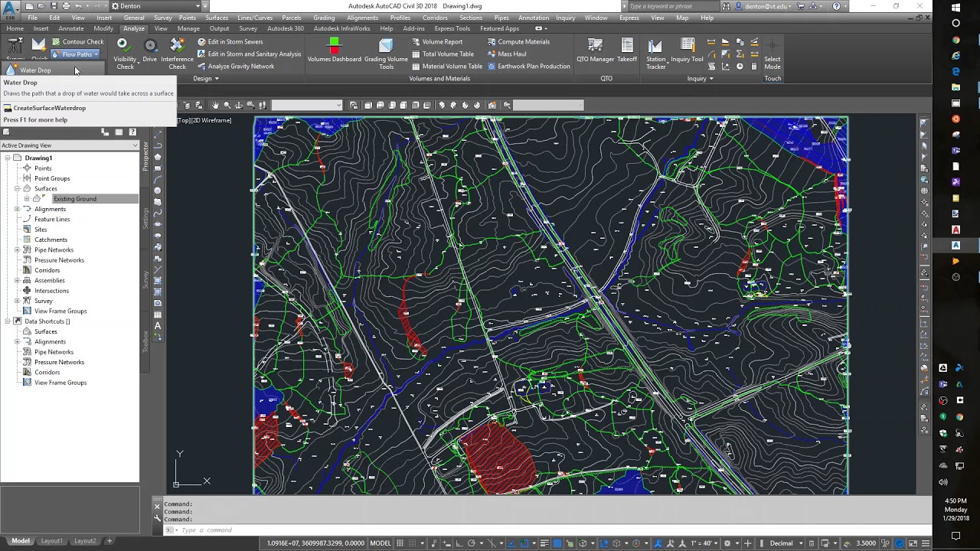Click Analyze Gravity Network

pos(236,67)
